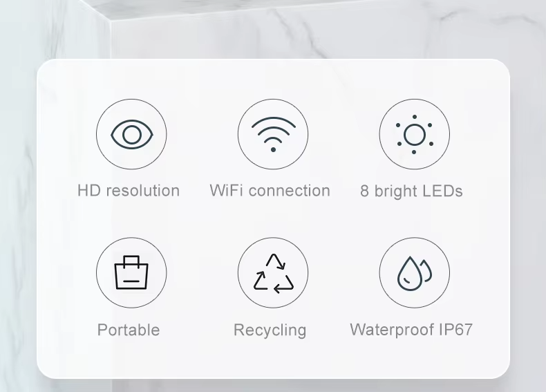
Task: Click the outermost arc of the WiFi icon
Action: tap(274, 122)
